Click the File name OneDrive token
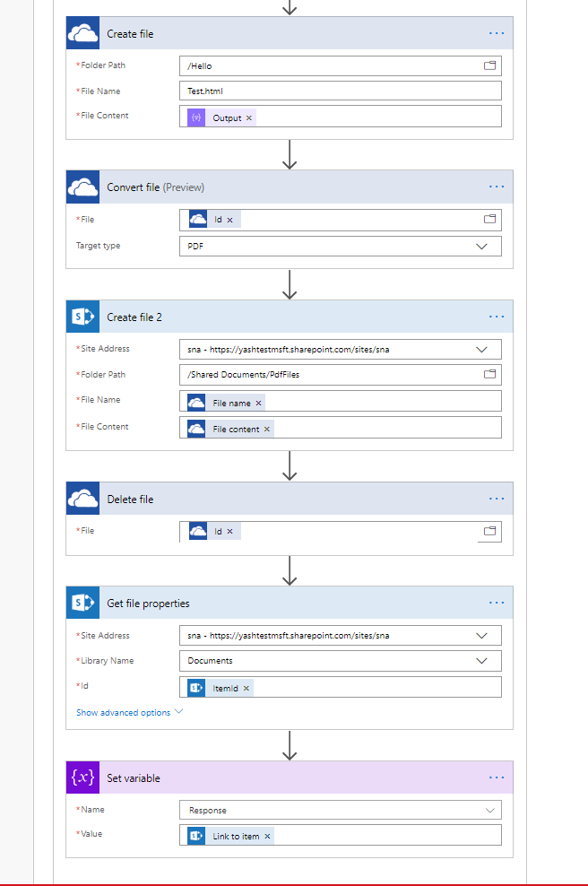The width and height of the screenshot is (588, 886). (226, 403)
